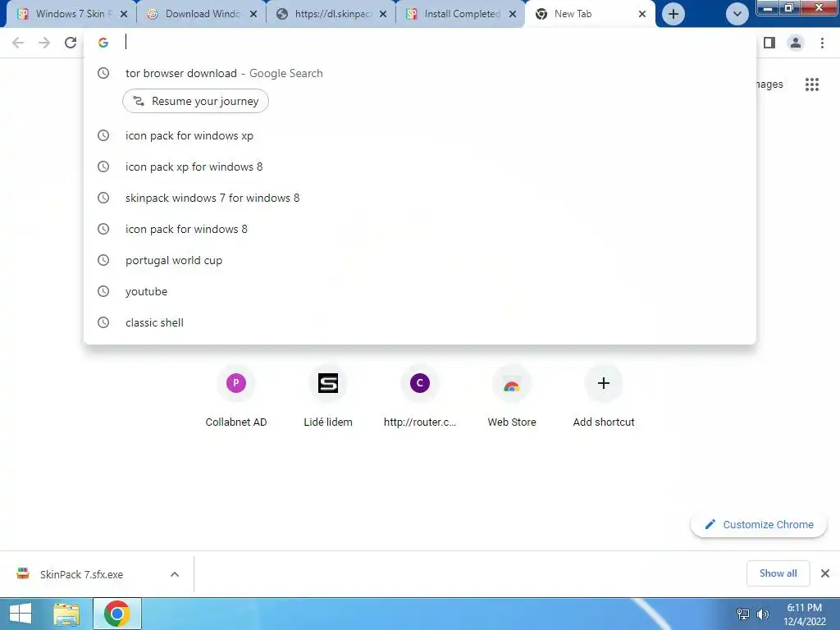Screen dimensions: 840x630
Task: Open the Images link at top right
Action: click(x=769, y=84)
